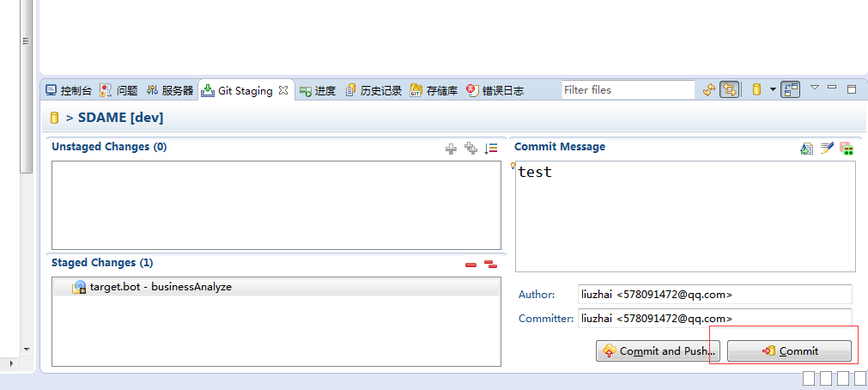Open the switch repository dropdown arrow
This screenshot has width=868, height=390.
pyautogui.click(x=773, y=89)
